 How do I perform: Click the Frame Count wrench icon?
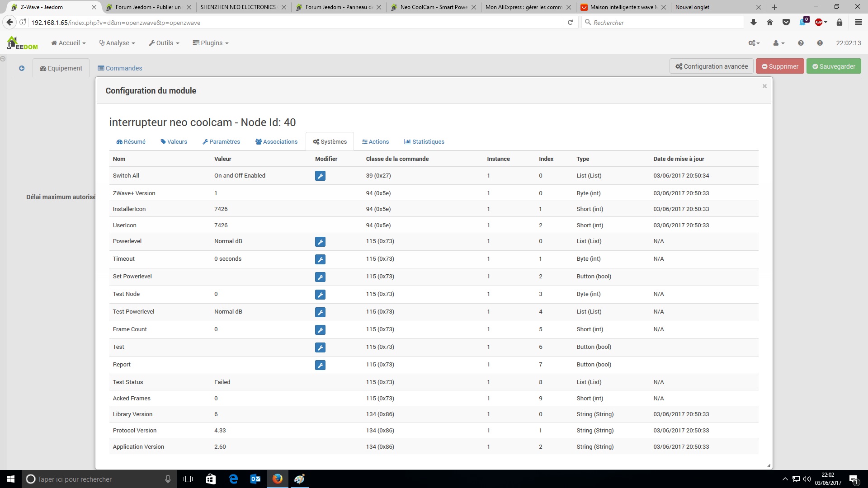click(320, 330)
